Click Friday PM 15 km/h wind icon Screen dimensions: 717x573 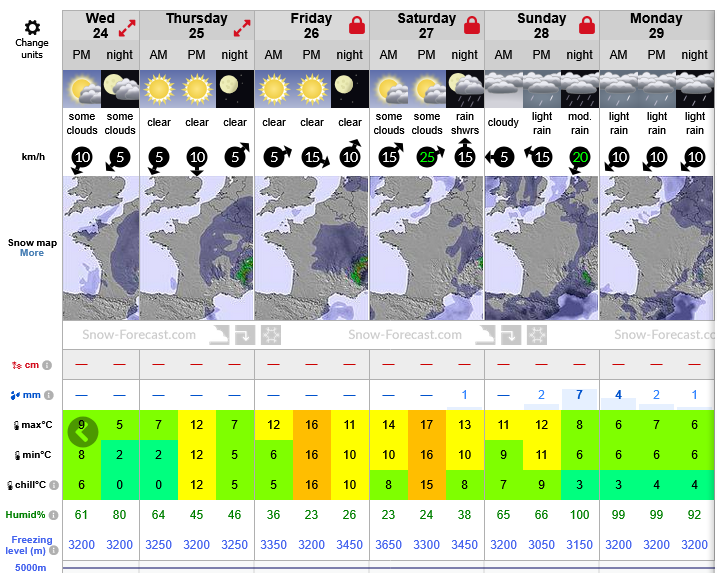click(314, 157)
